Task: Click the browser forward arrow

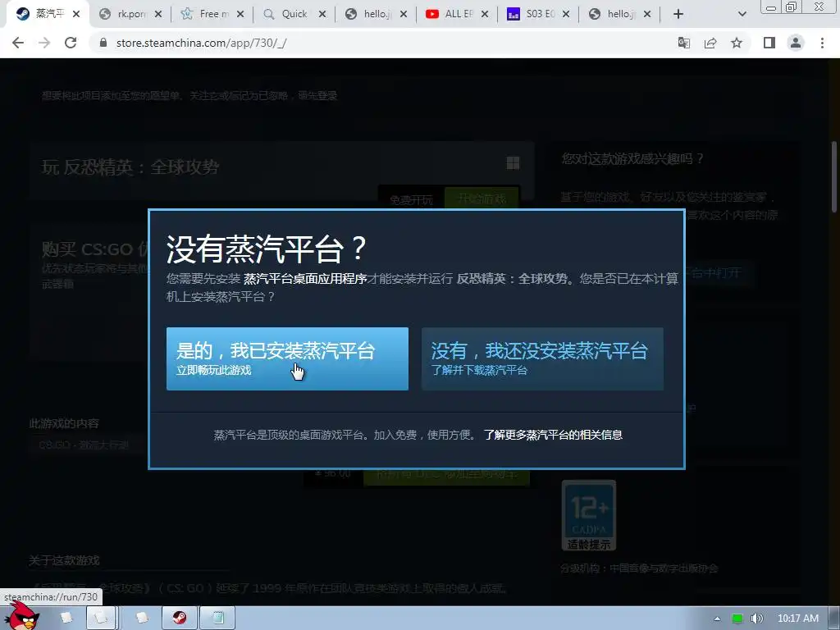Action: point(44,43)
